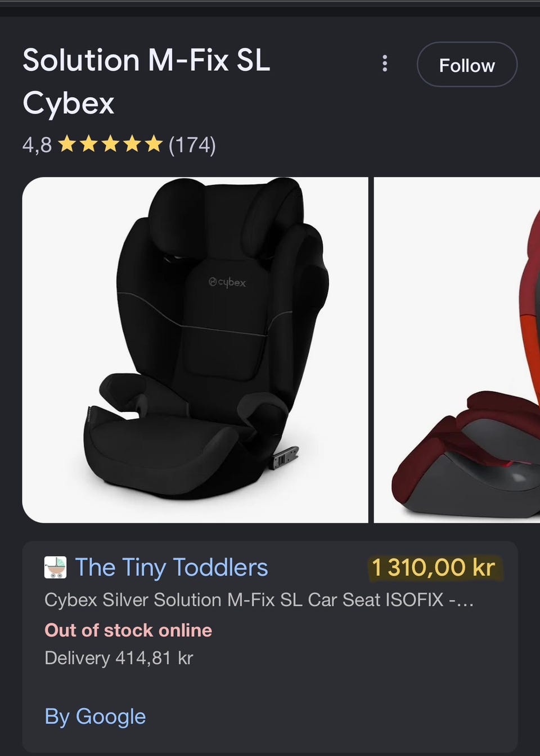Click the middle yellow rating star
The height and width of the screenshot is (756, 540).
[111, 144]
